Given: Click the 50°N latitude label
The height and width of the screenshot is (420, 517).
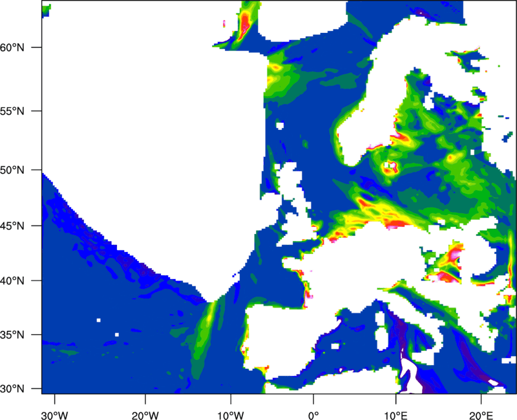Looking at the screenshot, I should tap(12, 170).
